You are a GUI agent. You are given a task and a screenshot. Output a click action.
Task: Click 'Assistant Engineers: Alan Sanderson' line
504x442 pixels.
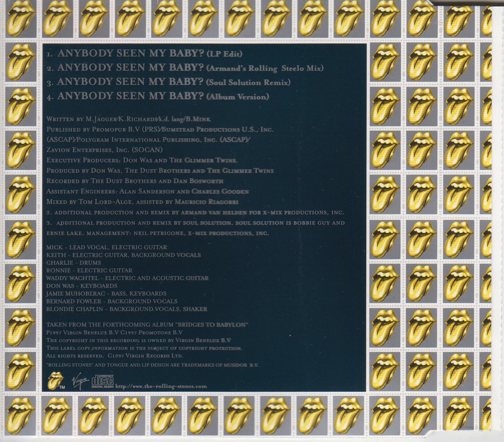click(148, 192)
